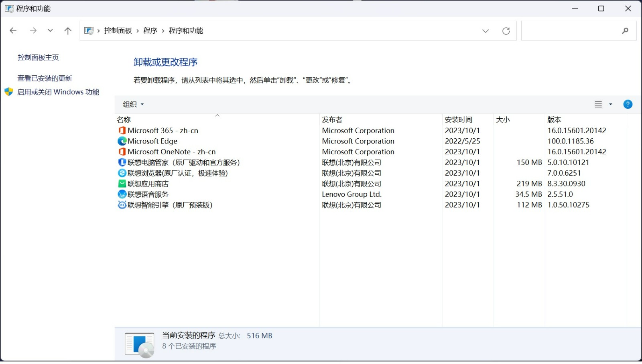Click the 联想电脑管家 program icon

click(122, 162)
